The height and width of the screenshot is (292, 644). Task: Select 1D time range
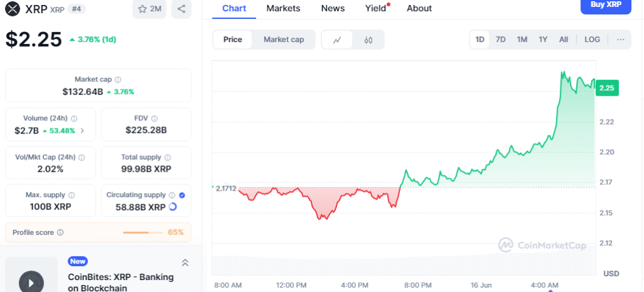(480, 40)
